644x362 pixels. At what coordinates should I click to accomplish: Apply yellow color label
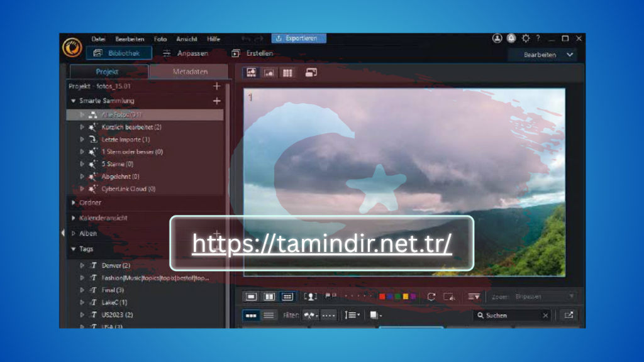pyautogui.click(x=406, y=297)
